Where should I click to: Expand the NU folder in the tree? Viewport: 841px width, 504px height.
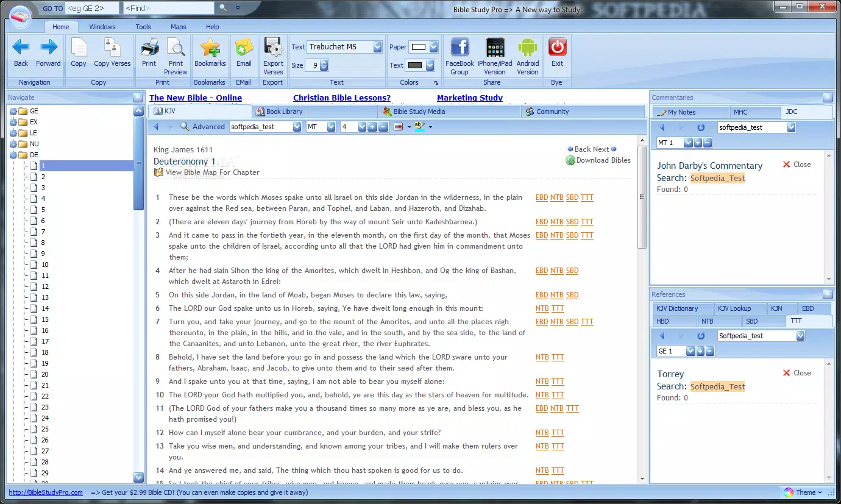(x=13, y=144)
